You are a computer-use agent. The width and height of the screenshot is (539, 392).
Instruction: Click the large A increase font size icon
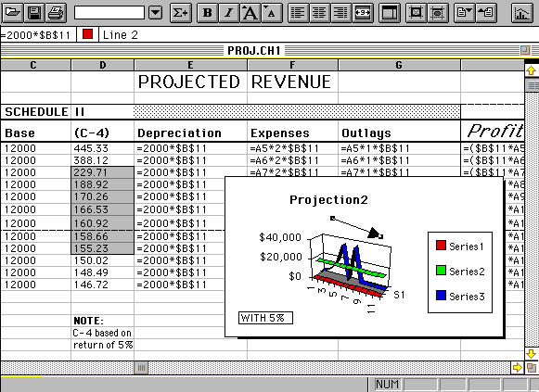(250, 13)
